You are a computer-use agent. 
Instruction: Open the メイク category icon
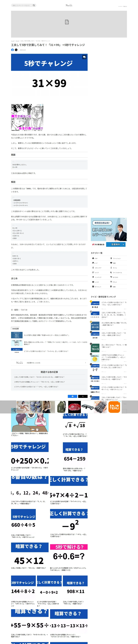[93, 272]
